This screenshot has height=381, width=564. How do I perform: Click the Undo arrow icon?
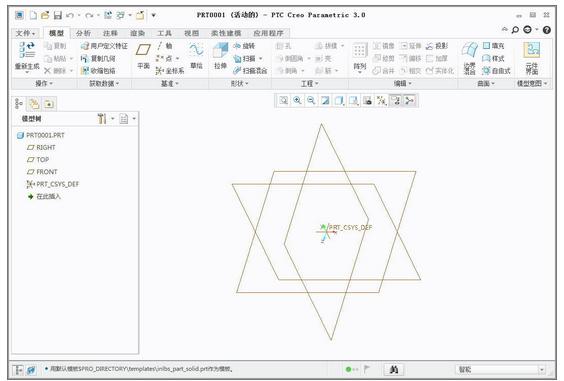(70, 15)
